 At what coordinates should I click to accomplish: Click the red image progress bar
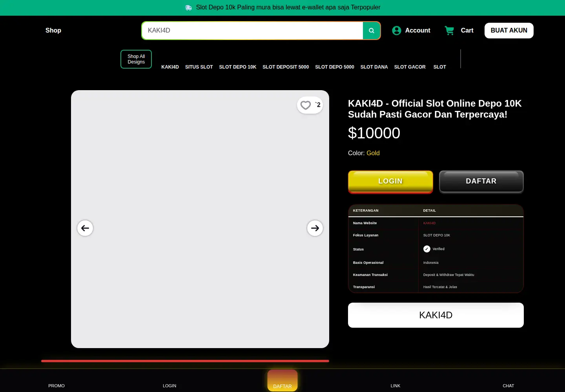pyautogui.click(x=185, y=361)
